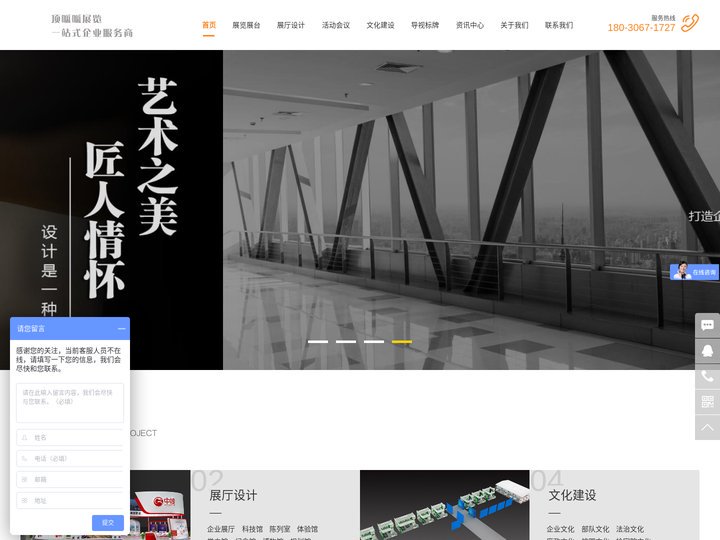This screenshot has width=720, height=540.
Task: Show the second carousel slide indicator
Action: tap(346, 342)
